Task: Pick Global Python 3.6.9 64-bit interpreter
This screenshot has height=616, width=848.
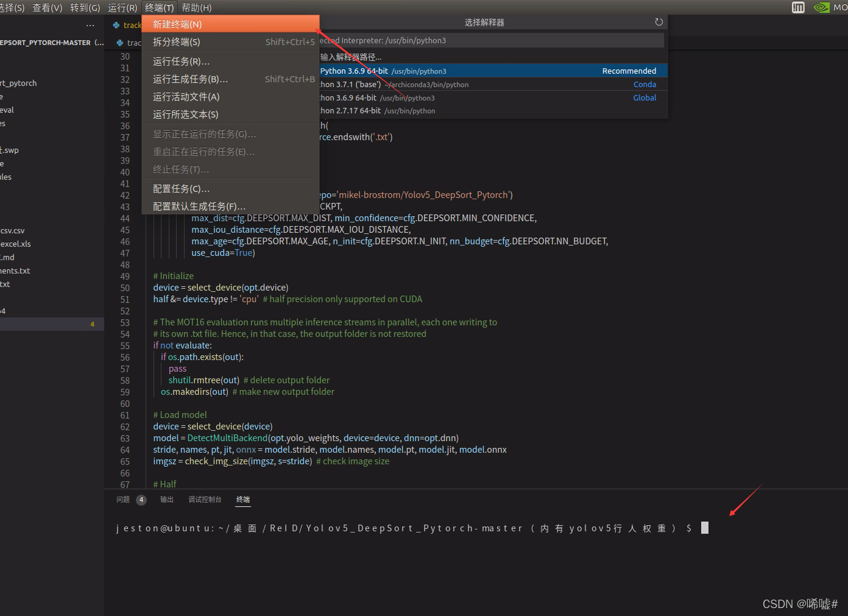Action: point(493,97)
